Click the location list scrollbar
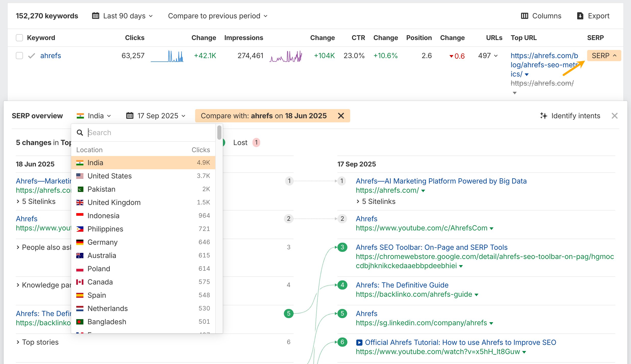 [x=219, y=133]
